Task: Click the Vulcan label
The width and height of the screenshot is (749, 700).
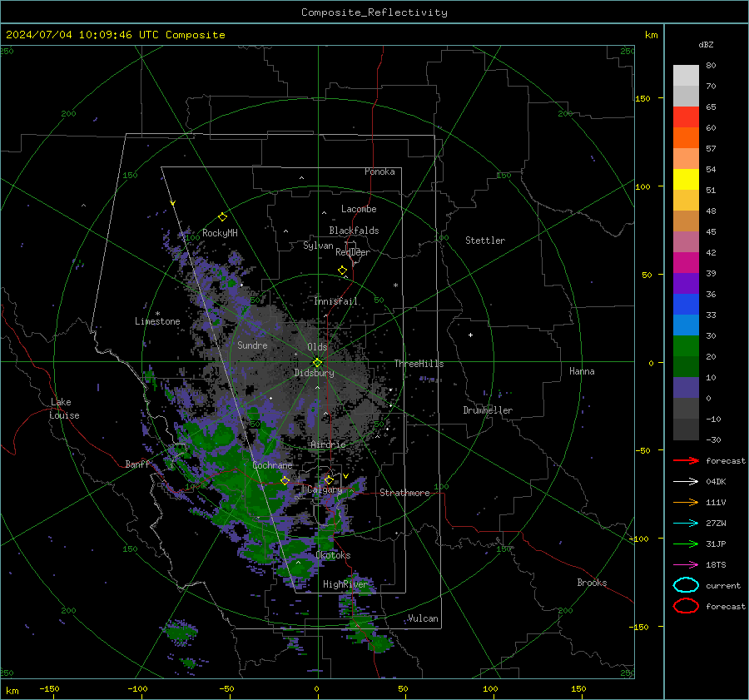Action: click(423, 618)
